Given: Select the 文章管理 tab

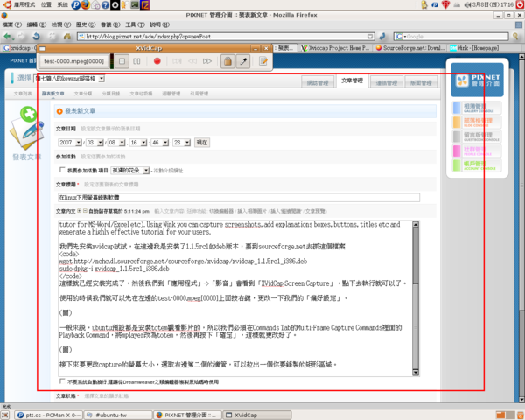Looking at the screenshot, I should click(x=353, y=80).
